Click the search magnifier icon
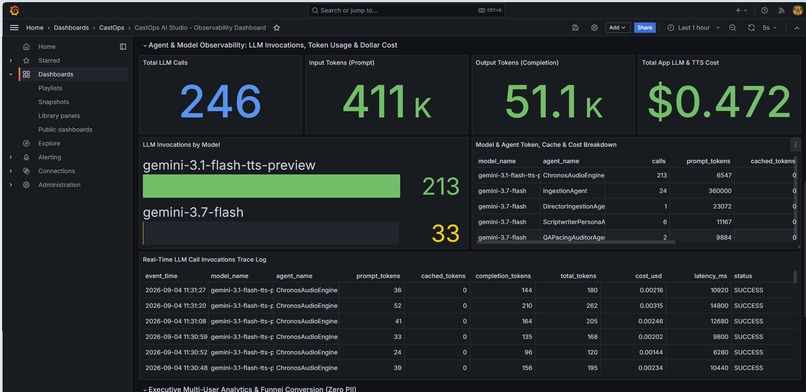The width and height of the screenshot is (806, 392). point(315,10)
